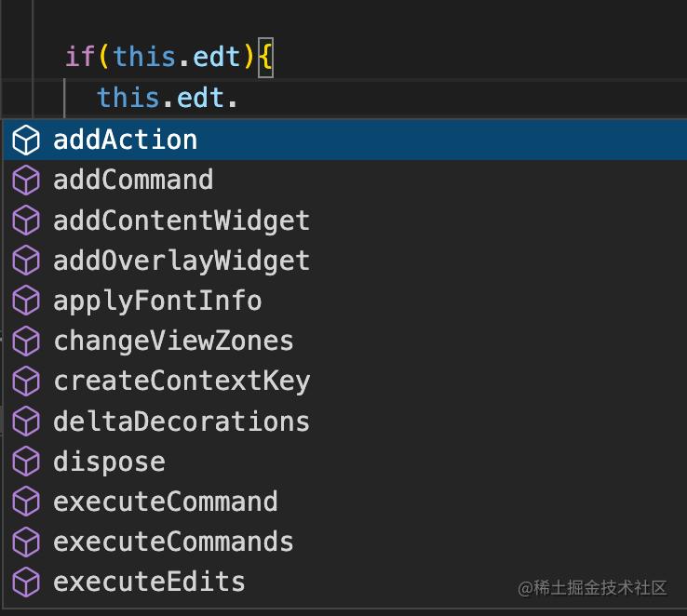Pick the addContentWidget completion

click(182, 221)
